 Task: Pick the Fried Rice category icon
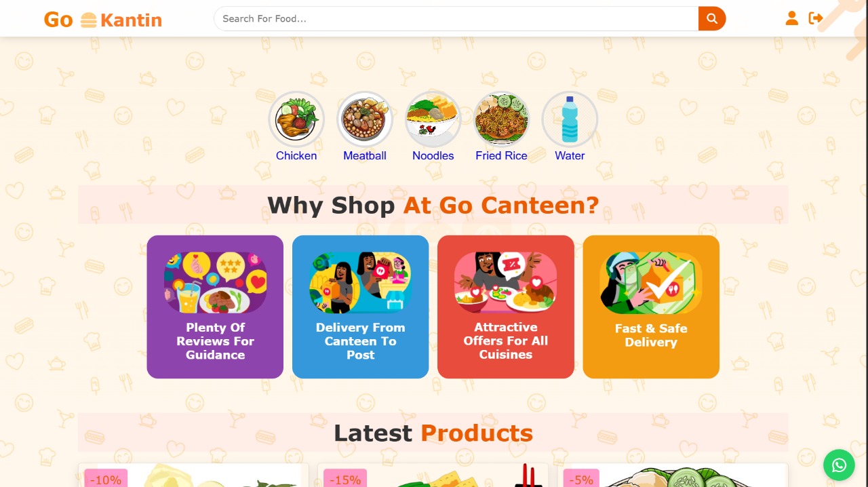501,119
